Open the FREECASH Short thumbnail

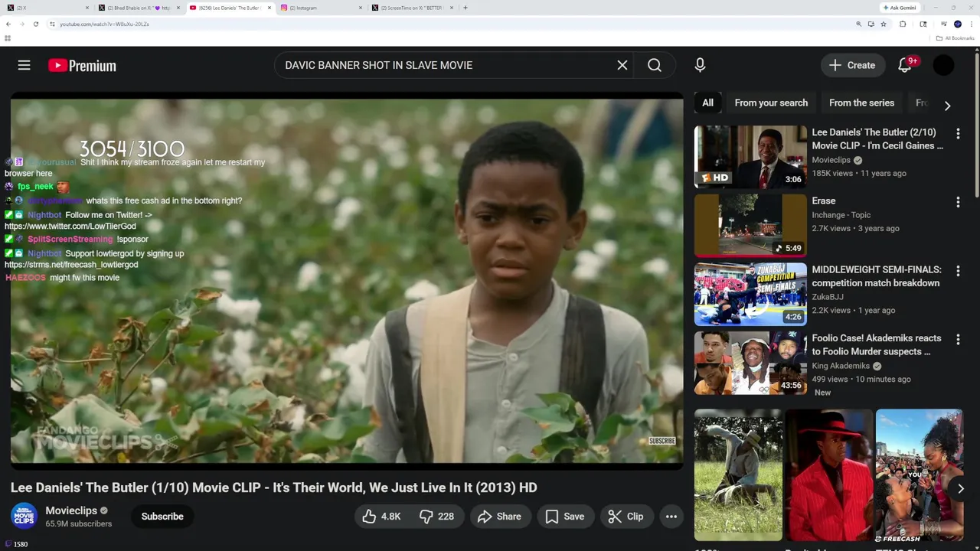(920, 474)
